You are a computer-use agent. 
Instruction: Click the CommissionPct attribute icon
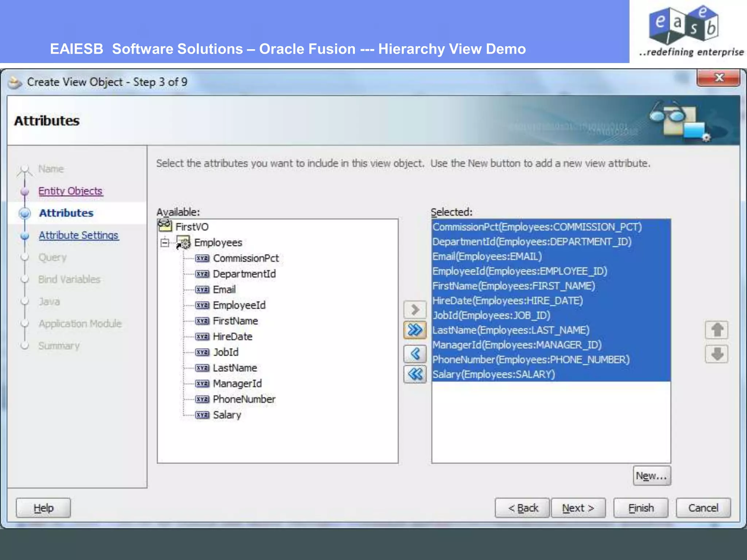[x=202, y=258]
